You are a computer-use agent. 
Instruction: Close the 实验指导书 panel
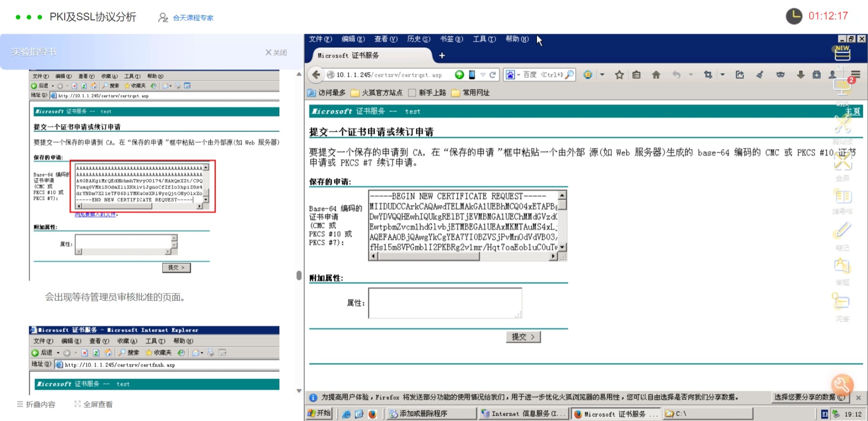pos(276,52)
